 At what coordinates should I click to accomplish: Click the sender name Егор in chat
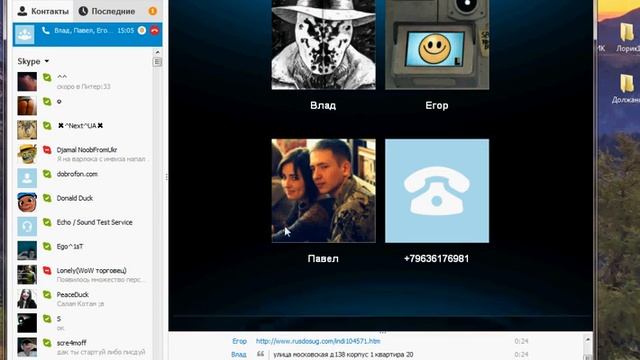[240, 341]
